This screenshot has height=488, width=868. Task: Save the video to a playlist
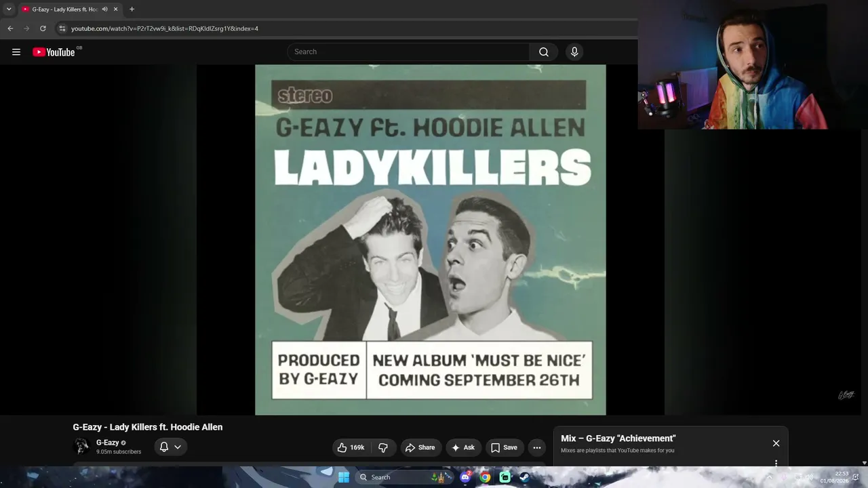pos(504,447)
